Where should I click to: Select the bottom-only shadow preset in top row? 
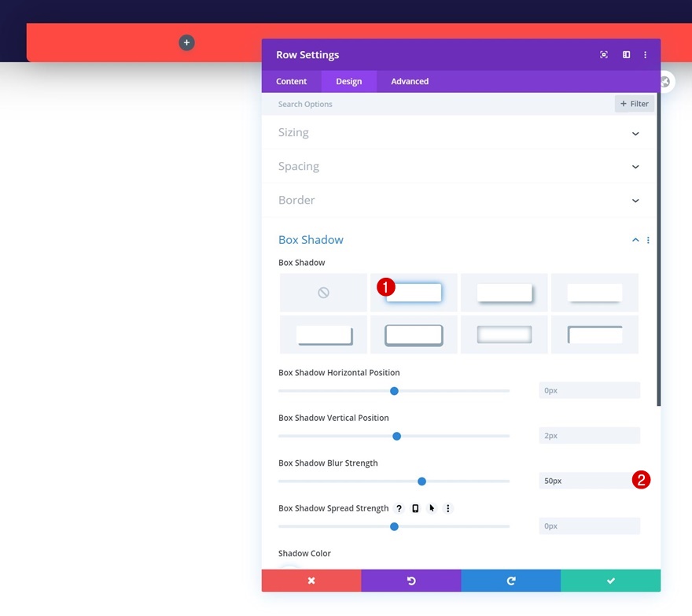click(x=594, y=293)
